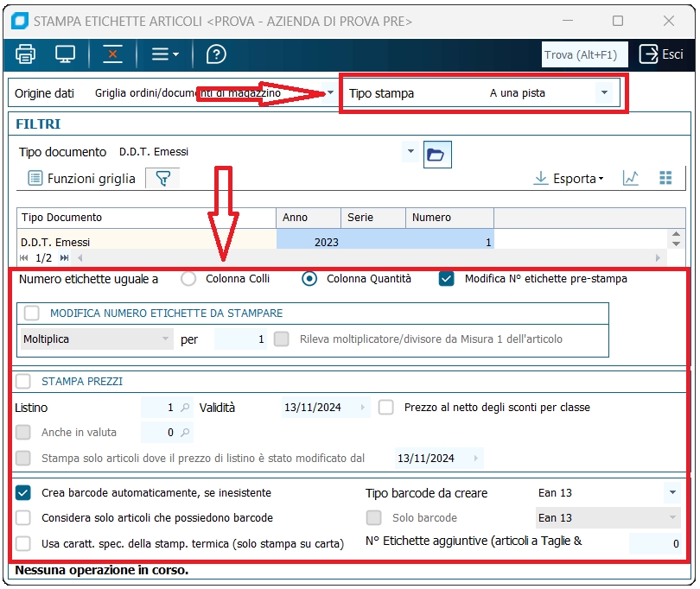Click the filter funnel icon
Screen dimensions: 700x589
163,179
